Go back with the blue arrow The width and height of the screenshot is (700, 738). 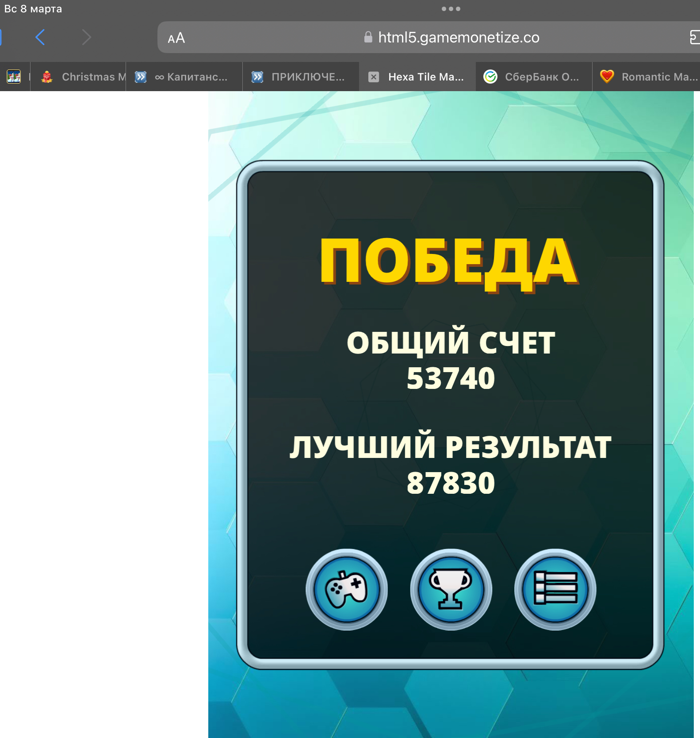point(40,37)
